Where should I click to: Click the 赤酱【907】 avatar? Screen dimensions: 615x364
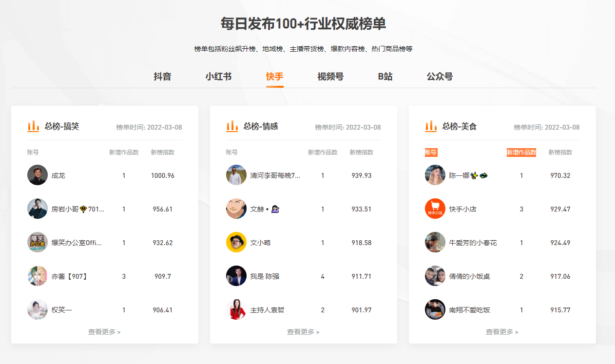tap(38, 276)
